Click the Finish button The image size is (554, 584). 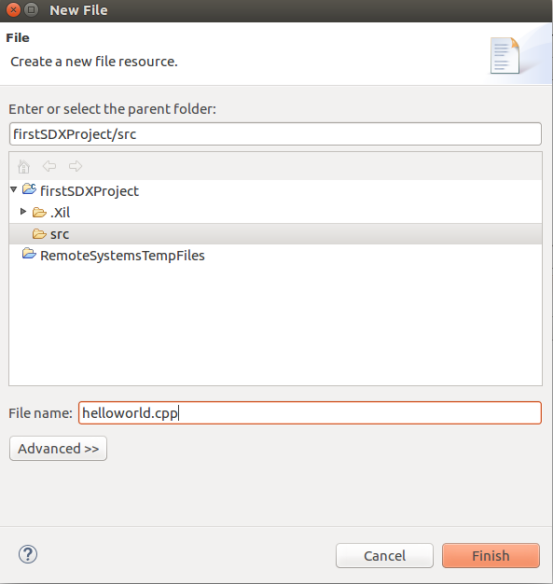(491, 556)
